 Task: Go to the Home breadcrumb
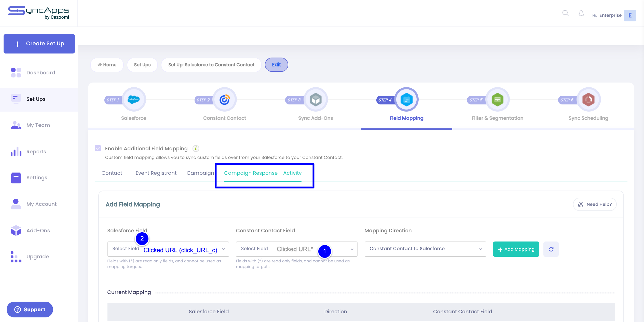point(107,65)
